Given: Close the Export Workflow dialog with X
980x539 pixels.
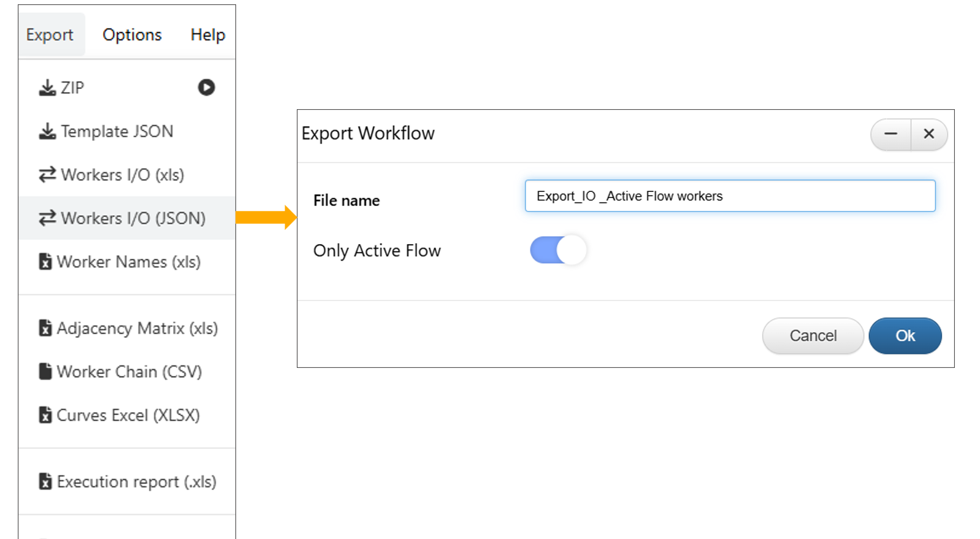Looking at the screenshot, I should pyautogui.click(x=929, y=134).
